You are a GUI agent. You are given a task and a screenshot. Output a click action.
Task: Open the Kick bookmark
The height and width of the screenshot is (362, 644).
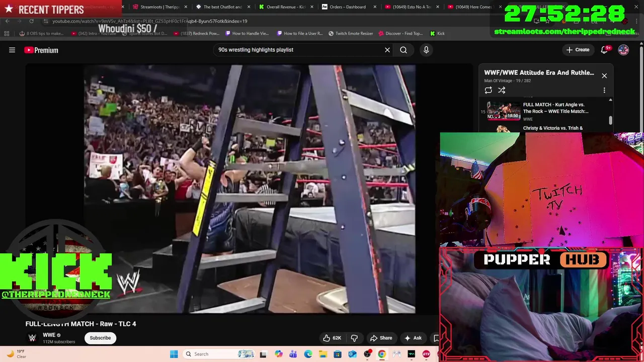(437, 33)
